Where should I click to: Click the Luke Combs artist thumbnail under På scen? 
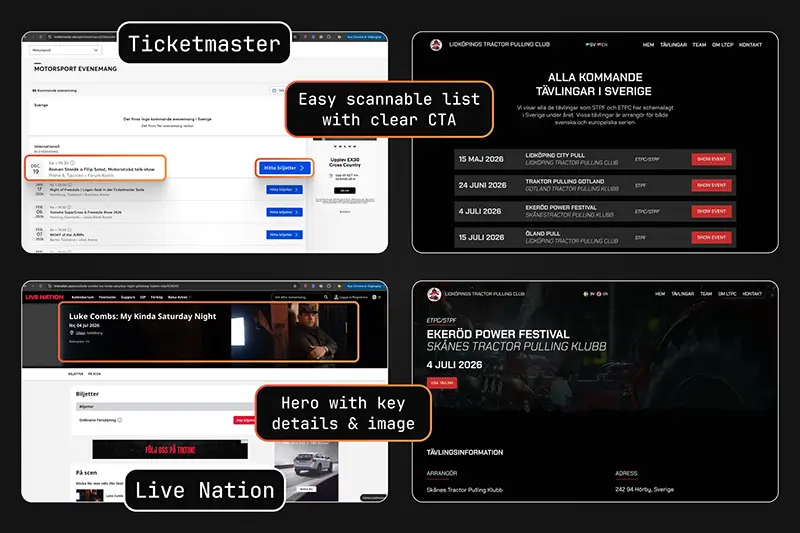[89, 495]
